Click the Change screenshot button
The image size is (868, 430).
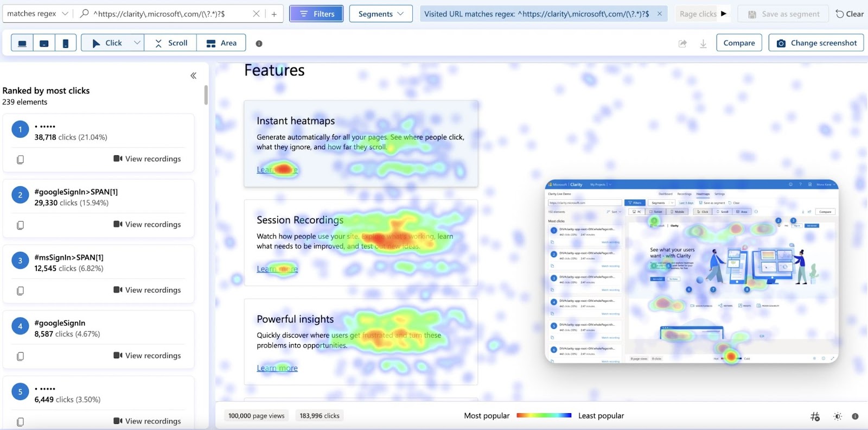816,43
